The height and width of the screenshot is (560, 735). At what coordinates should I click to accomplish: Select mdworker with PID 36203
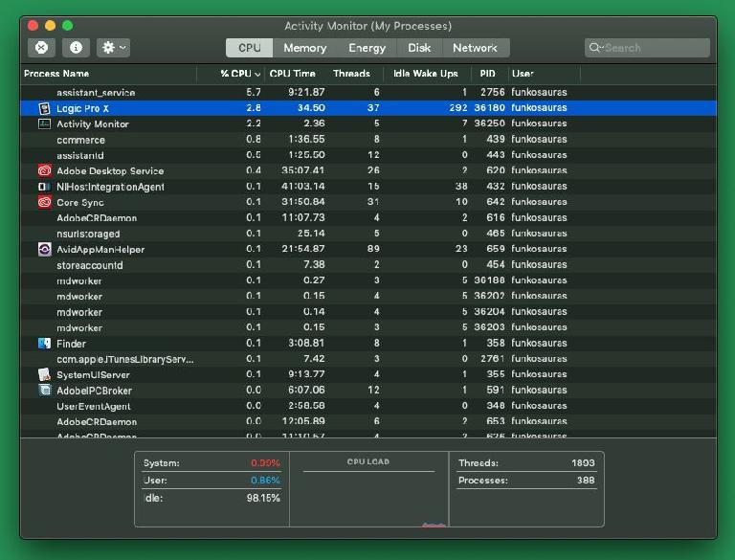pyautogui.click(x=368, y=327)
